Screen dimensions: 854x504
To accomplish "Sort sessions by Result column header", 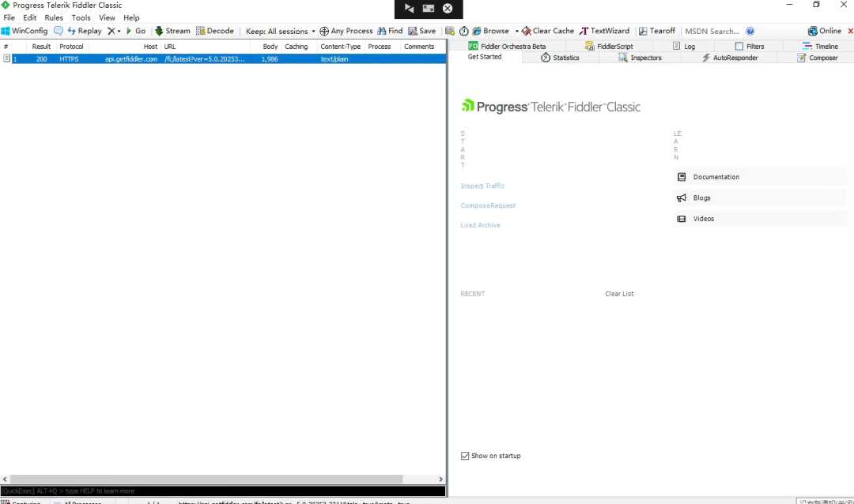I will click(x=41, y=47).
